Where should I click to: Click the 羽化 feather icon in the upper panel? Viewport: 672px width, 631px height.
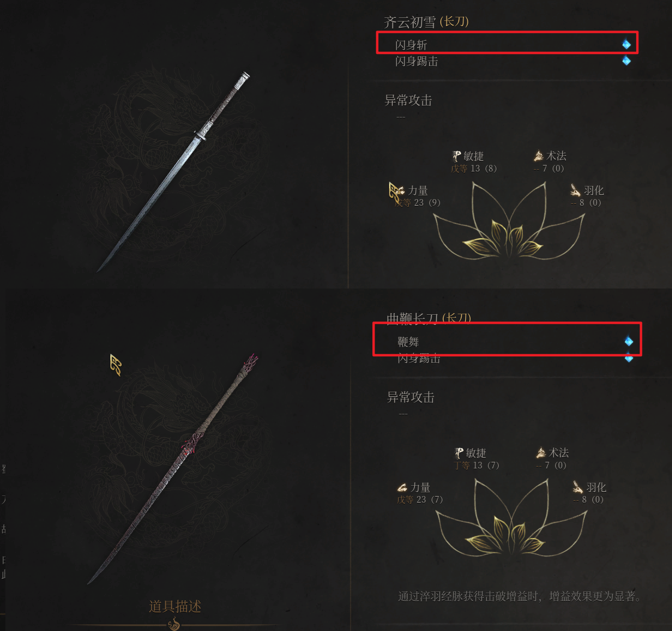point(575,190)
